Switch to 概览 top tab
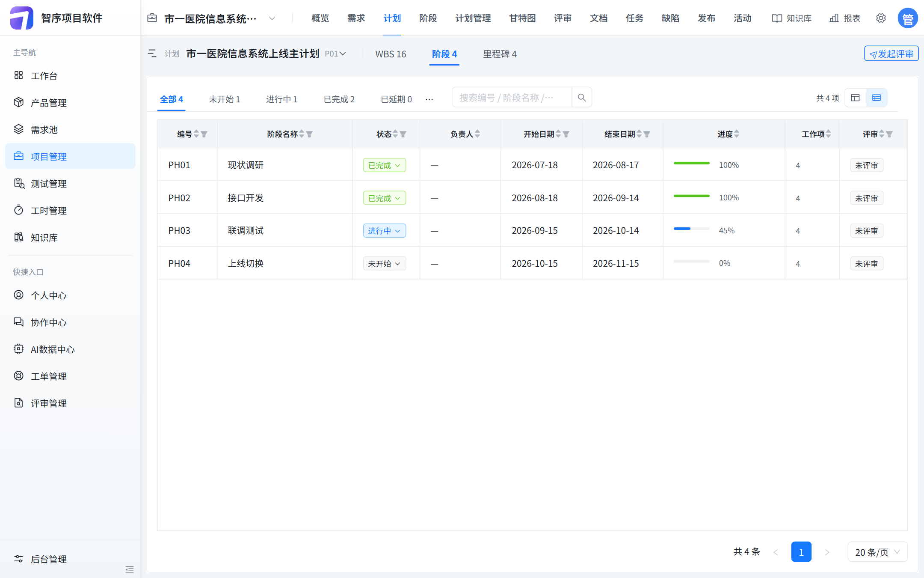This screenshot has height=578, width=924. [x=320, y=18]
